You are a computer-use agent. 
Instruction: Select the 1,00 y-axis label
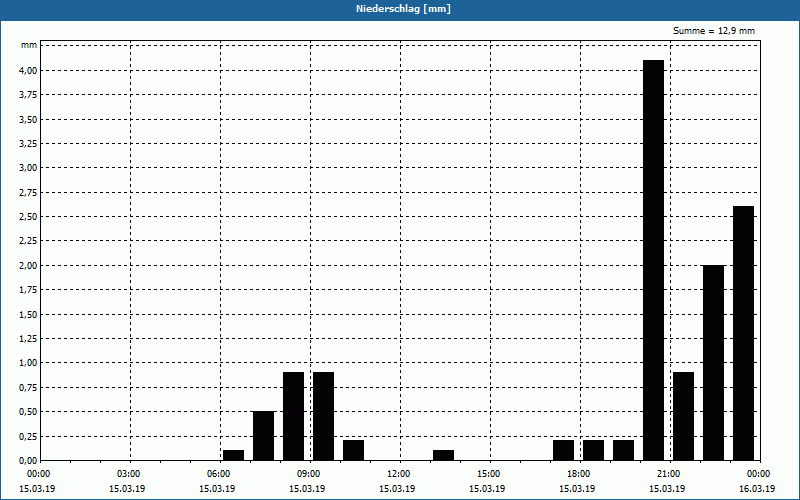[x=28, y=363]
